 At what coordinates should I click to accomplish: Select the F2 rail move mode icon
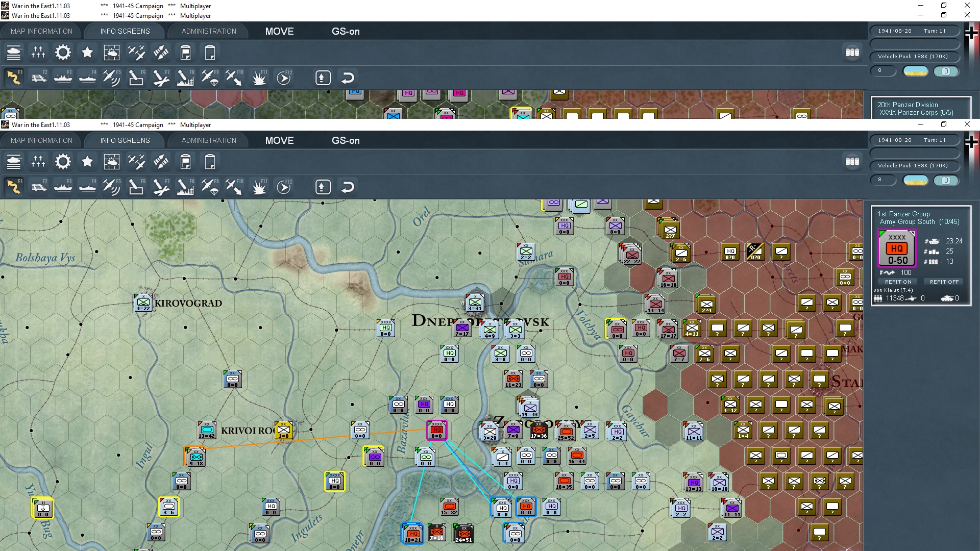[38, 187]
